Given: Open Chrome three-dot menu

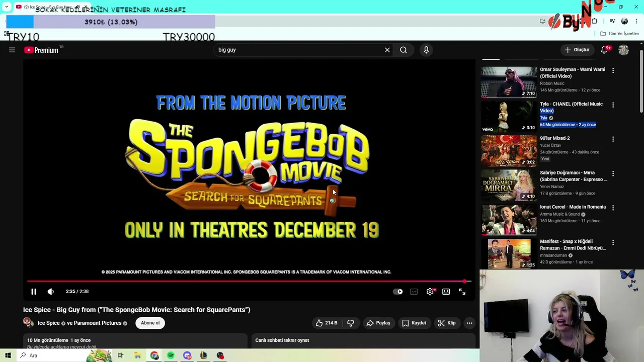Looking at the screenshot, I should (x=636, y=21).
